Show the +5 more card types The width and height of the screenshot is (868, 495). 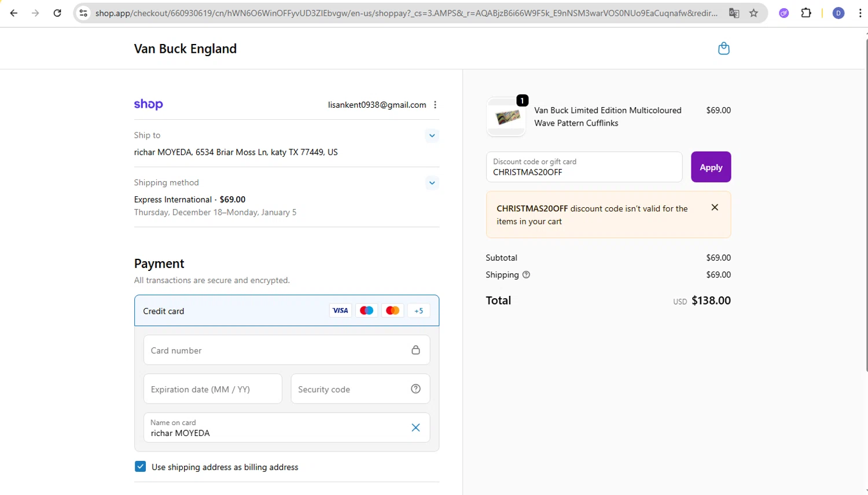(x=418, y=311)
